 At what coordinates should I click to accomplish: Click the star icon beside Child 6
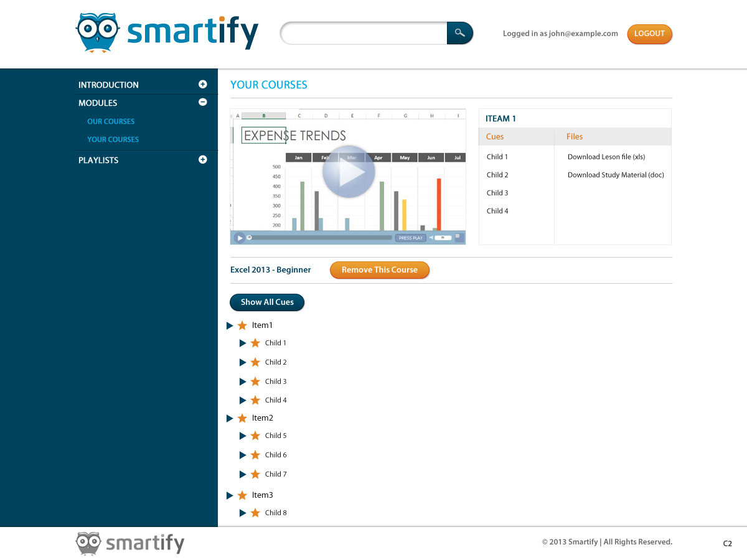pyautogui.click(x=255, y=455)
